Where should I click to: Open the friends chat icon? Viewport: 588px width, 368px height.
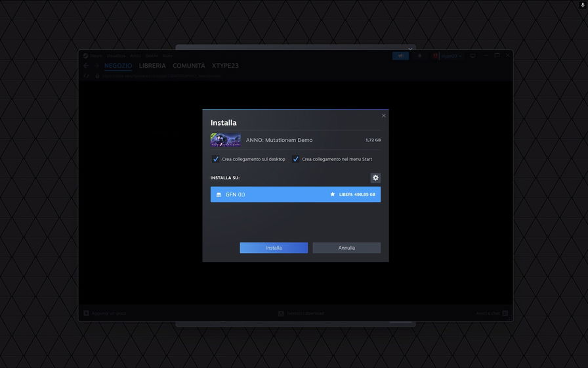tap(505, 313)
